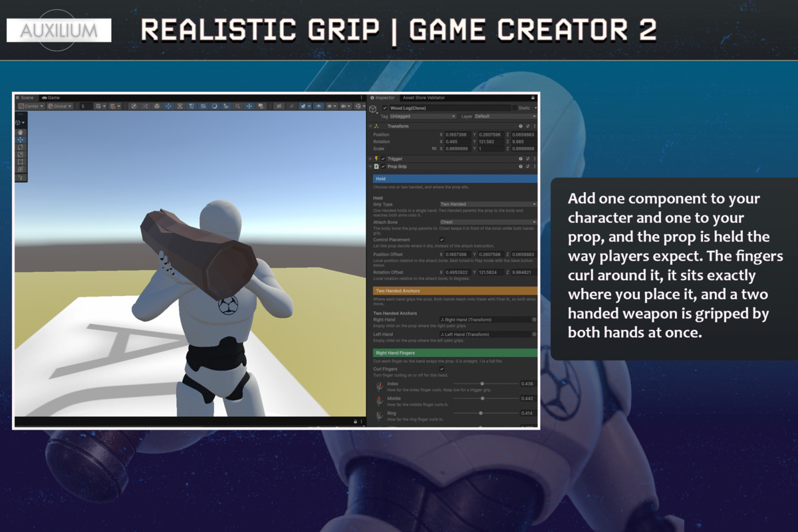The height and width of the screenshot is (532, 798).
Task: Open the Center pivot mode dropdown
Action: coord(31,106)
